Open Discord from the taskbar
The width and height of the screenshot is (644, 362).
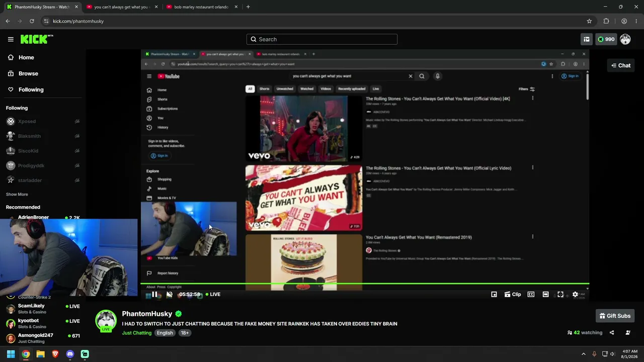70,354
